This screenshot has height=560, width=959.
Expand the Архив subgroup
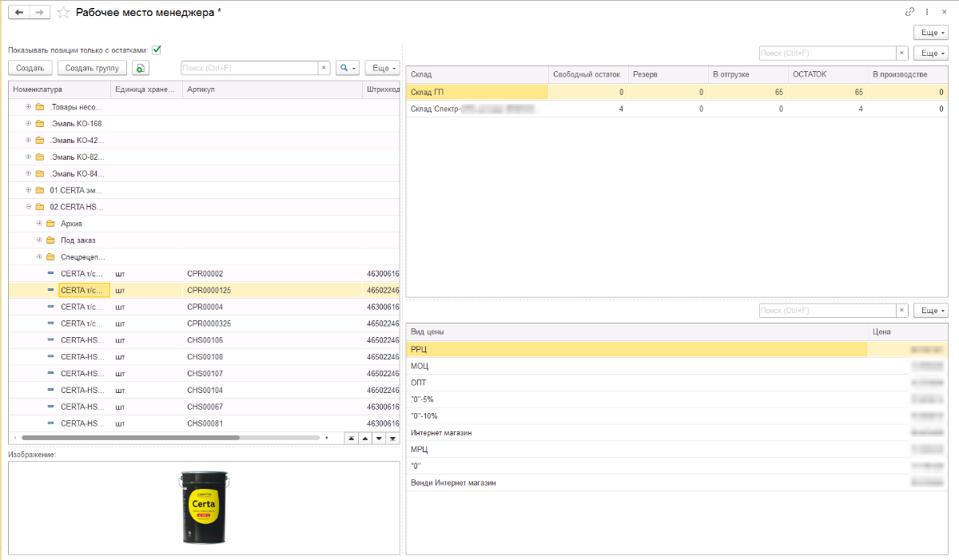tap(39, 224)
